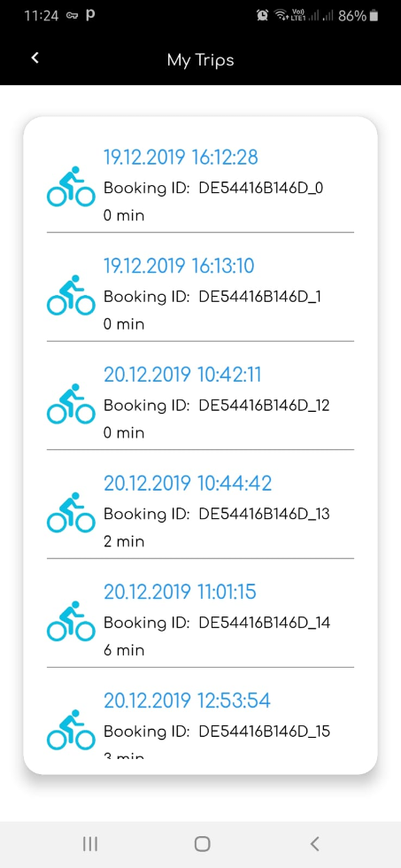Go back using the header arrow

35,58
